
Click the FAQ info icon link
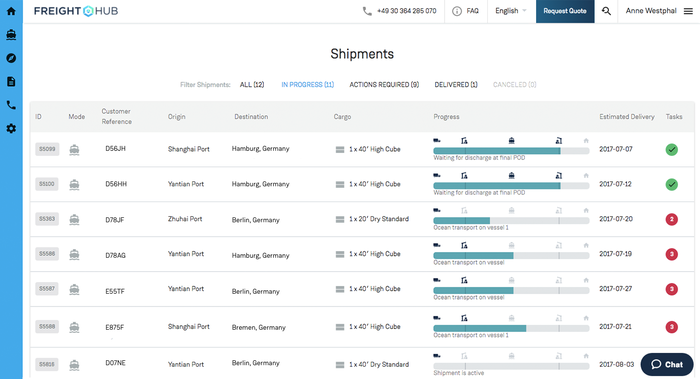[465, 11]
